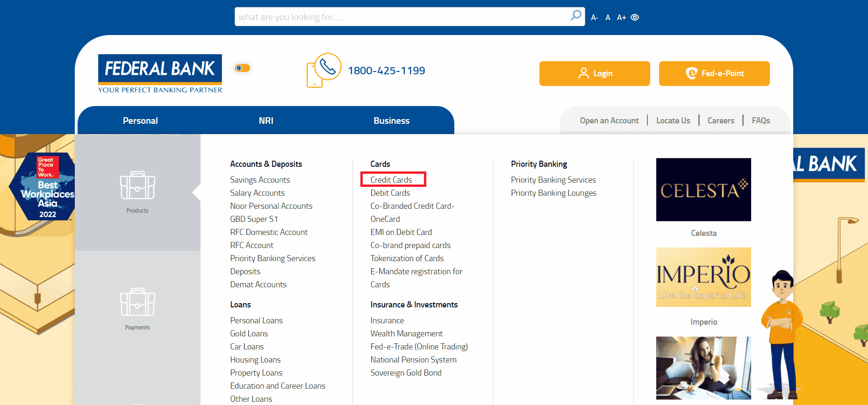
Task: Select the Deposits menu entry
Action: point(245,271)
